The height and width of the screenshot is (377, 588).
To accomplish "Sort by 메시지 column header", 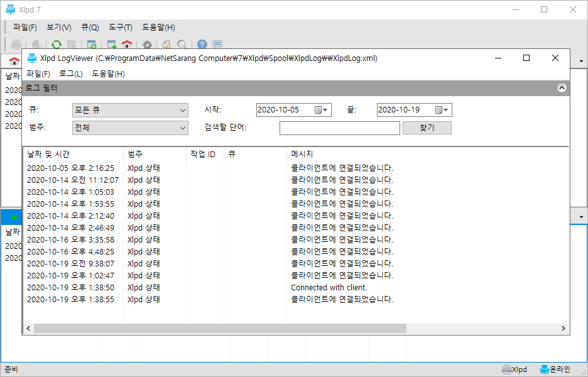I will pos(428,154).
